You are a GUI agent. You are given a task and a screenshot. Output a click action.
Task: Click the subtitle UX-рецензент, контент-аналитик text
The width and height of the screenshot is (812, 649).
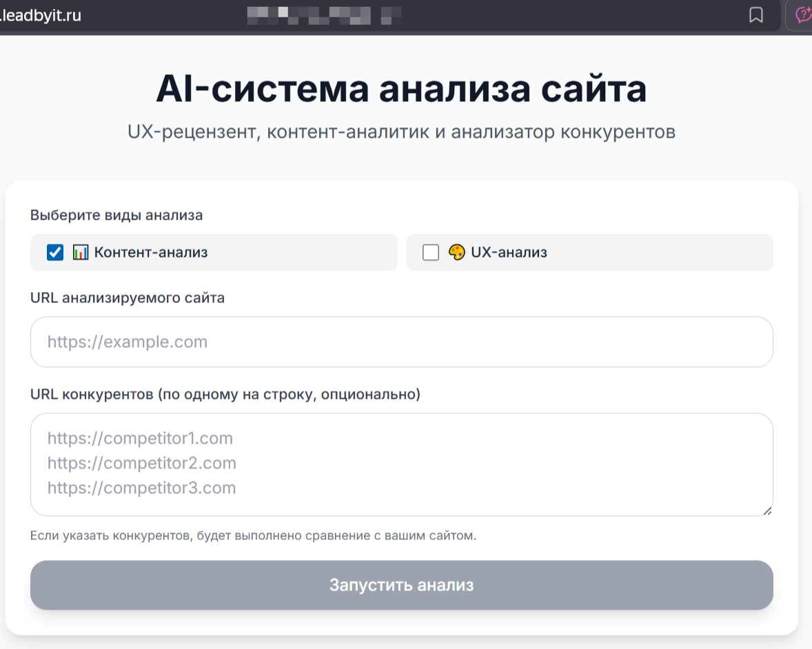(x=401, y=132)
